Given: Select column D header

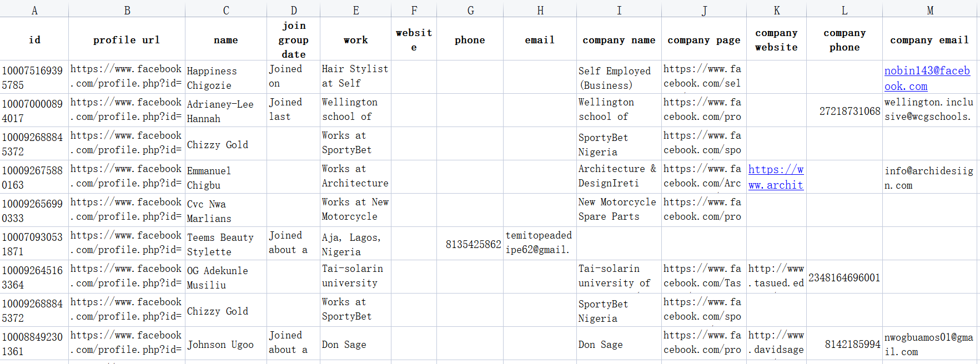Looking at the screenshot, I should pyautogui.click(x=294, y=9).
